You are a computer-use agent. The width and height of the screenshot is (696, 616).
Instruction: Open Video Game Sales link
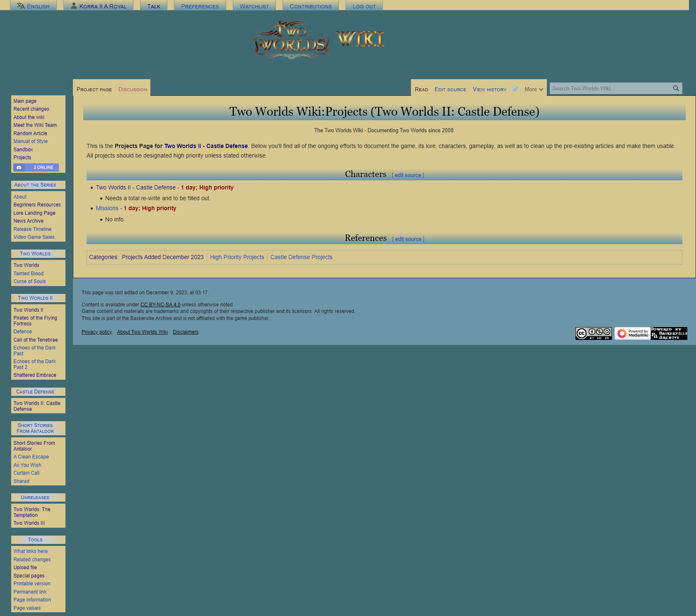(34, 237)
